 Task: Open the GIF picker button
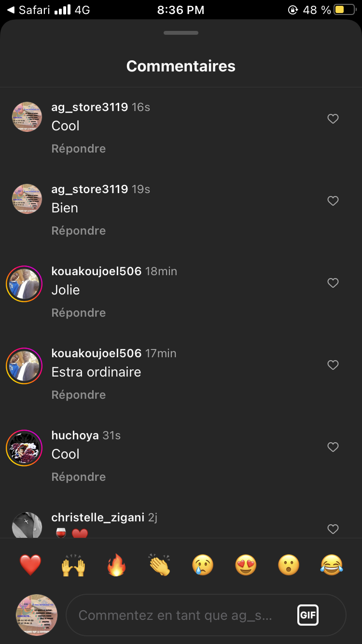(x=308, y=615)
